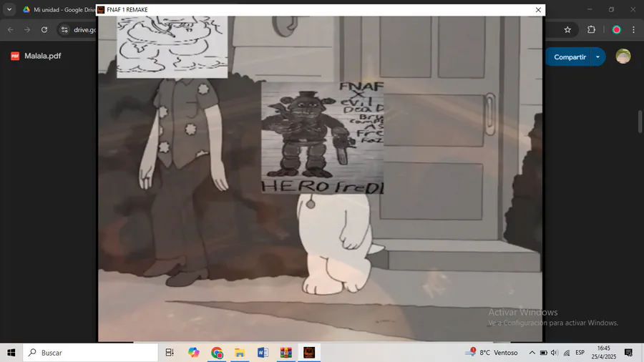
Task: Open Chrome extensions puzzle icon
Action: point(592,29)
